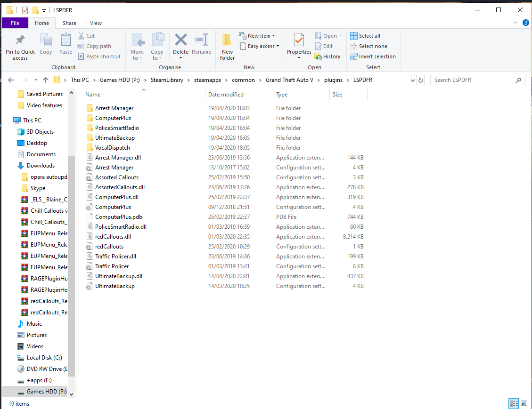Customize Quick Access Toolbar dropdown
The image size is (532, 409).
pyautogui.click(x=44, y=10)
